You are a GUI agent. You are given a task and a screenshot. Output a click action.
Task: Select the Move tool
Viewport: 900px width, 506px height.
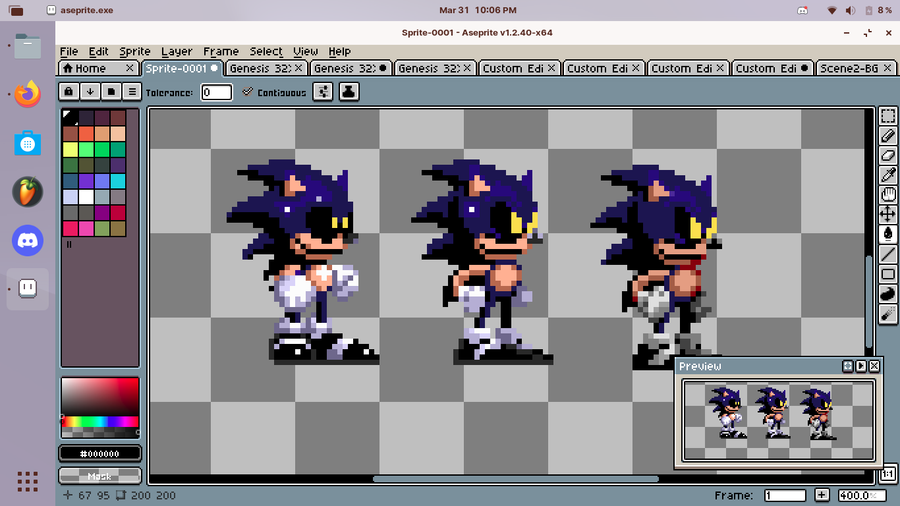click(x=888, y=215)
